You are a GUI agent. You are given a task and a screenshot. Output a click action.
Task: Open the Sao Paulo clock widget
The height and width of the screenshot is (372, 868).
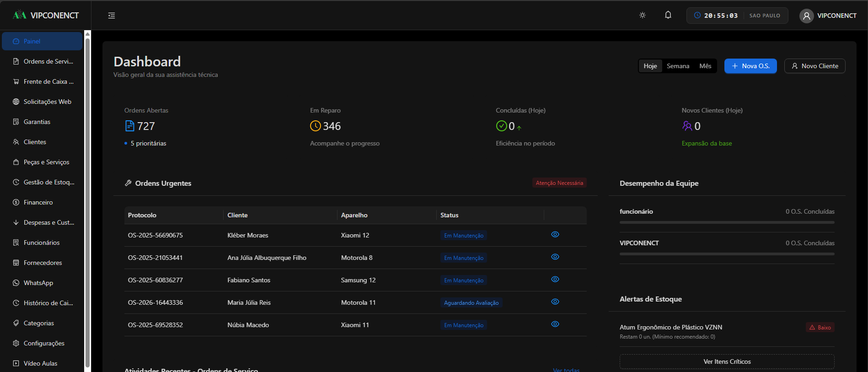[x=737, y=16]
